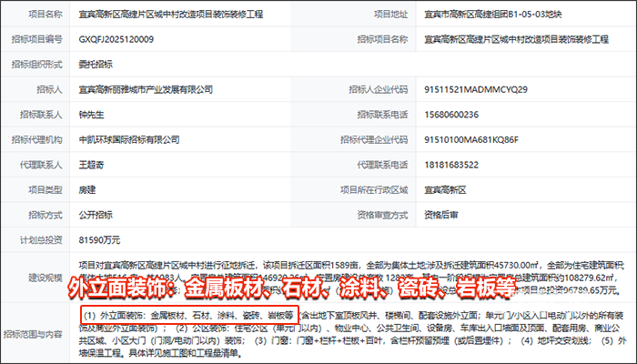This screenshot has height=364, width=637.
Task: Select the value 委托招标
Action: (x=96, y=65)
